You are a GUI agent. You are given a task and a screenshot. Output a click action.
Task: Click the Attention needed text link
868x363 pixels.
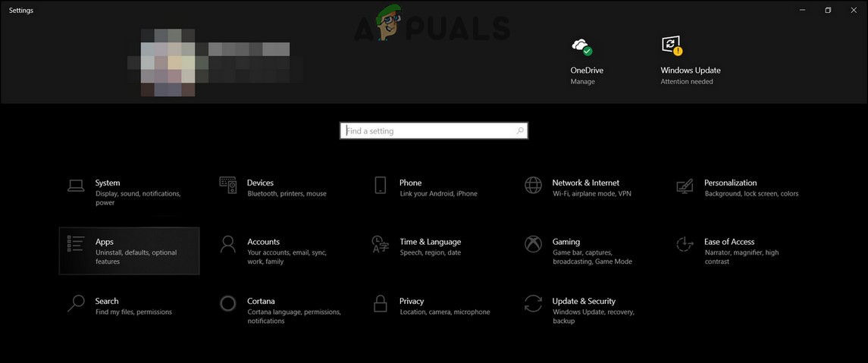pyautogui.click(x=686, y=82)
